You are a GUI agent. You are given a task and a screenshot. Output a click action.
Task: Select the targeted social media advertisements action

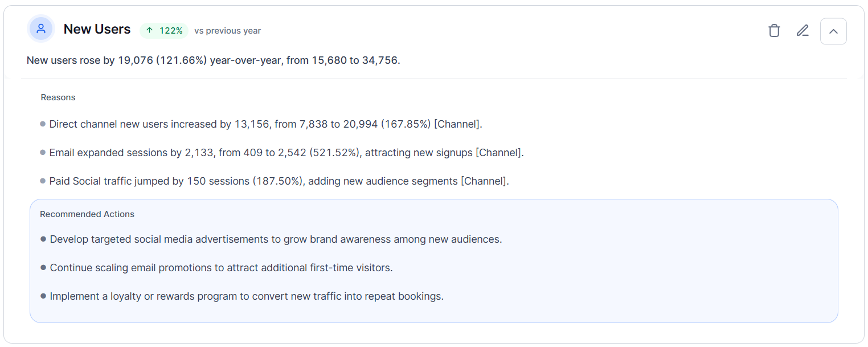coord(276,239)
